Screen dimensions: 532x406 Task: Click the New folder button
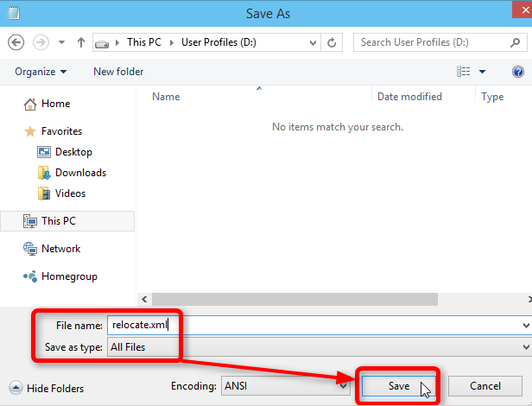[x=118, y=72]
